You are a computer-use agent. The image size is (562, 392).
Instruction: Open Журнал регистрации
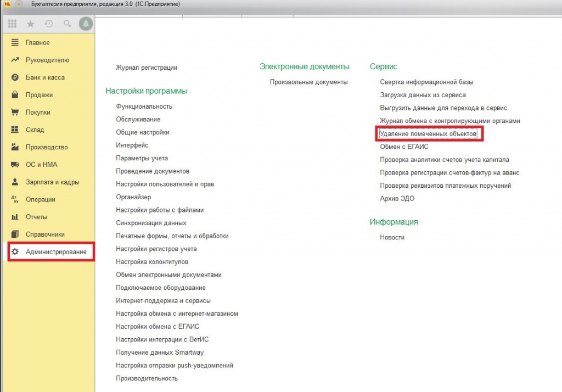tap(146, 68)
